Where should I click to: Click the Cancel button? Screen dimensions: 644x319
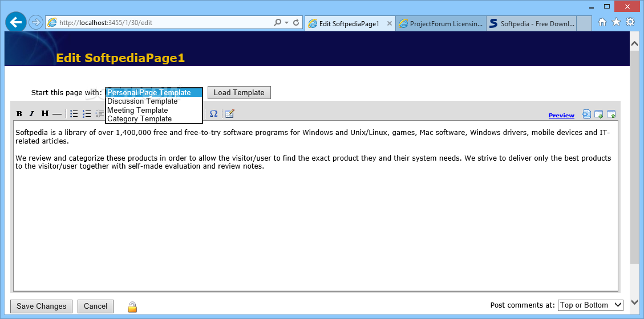[x=96, y=306]
